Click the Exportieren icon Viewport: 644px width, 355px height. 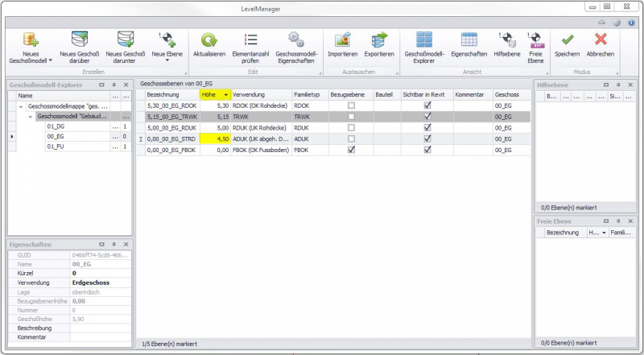point(378,39)
